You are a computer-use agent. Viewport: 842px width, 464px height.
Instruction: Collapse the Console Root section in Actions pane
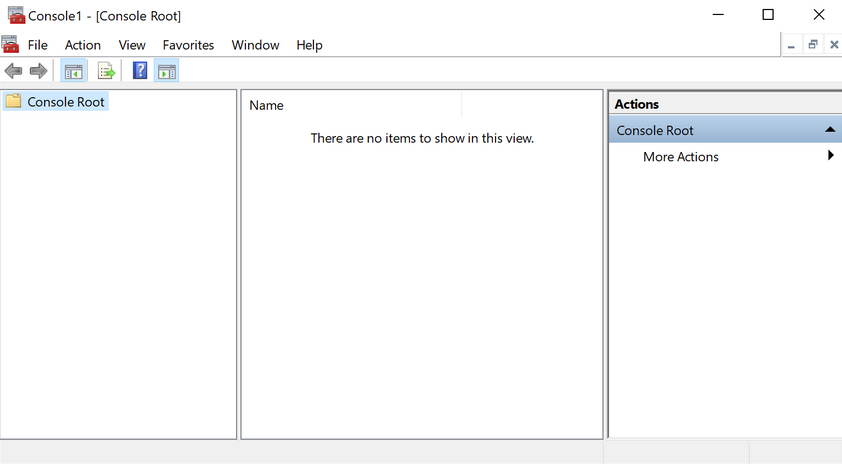click(x=829, y=130)
